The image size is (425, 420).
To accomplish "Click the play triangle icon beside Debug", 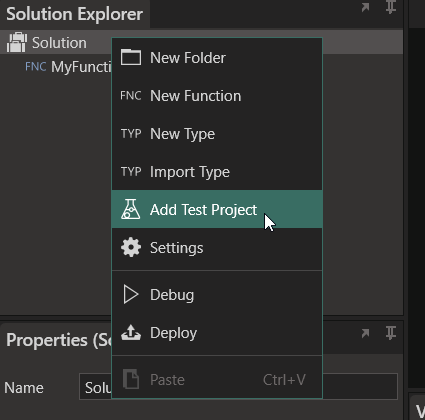I will (x=131, y=294).
